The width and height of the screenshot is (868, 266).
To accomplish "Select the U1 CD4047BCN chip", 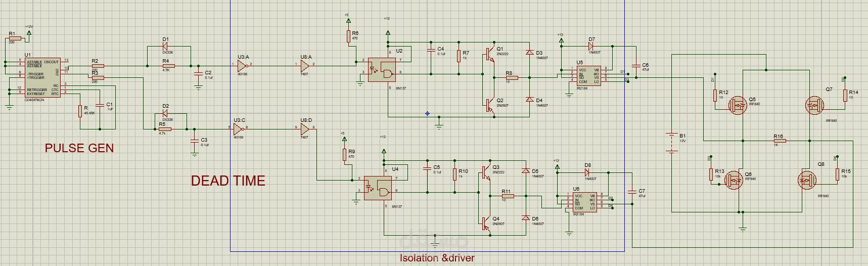I will [x=42, y=77].
